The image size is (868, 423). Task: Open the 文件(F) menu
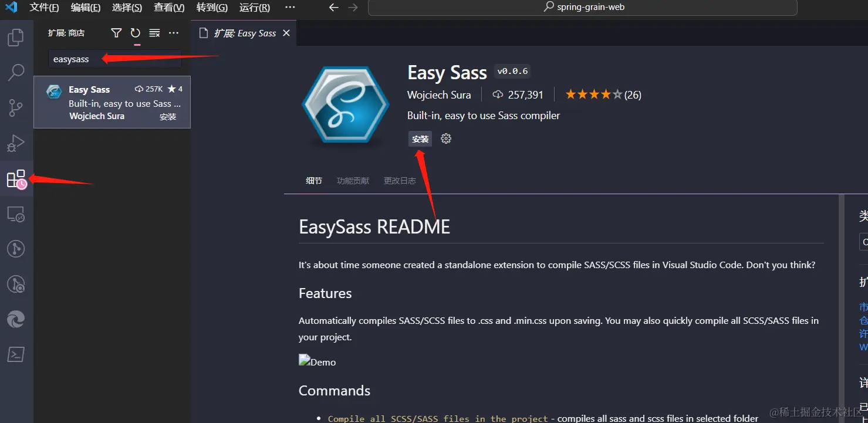coord(45,8)
